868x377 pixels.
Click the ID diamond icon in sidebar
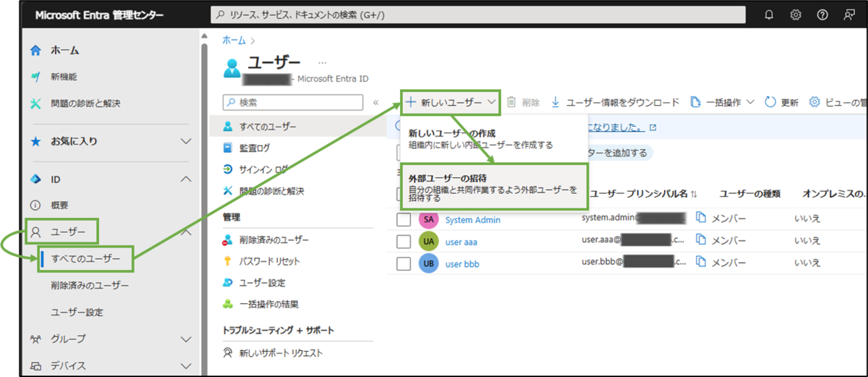click(x=35, y=179)
